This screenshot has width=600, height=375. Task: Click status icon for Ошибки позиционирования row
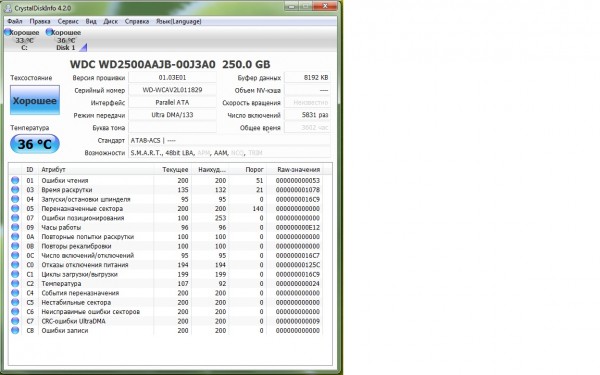click(15, 218)
